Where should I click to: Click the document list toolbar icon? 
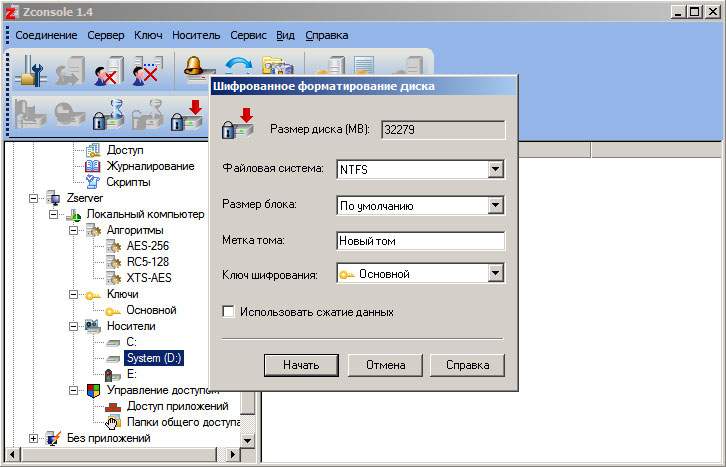pos(364,65)
